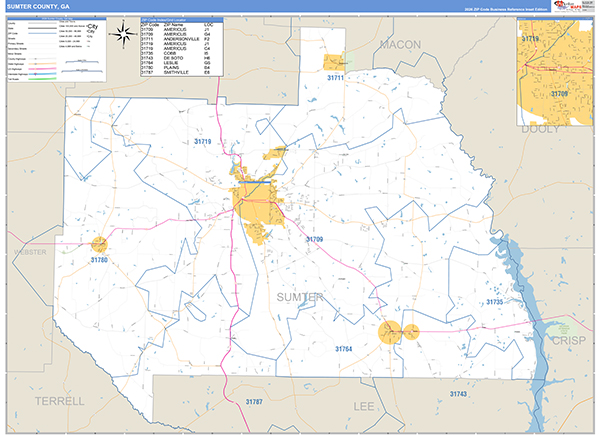Click the 31719 label on main map
The image size is (600, 435).
[x=202, y=142]
